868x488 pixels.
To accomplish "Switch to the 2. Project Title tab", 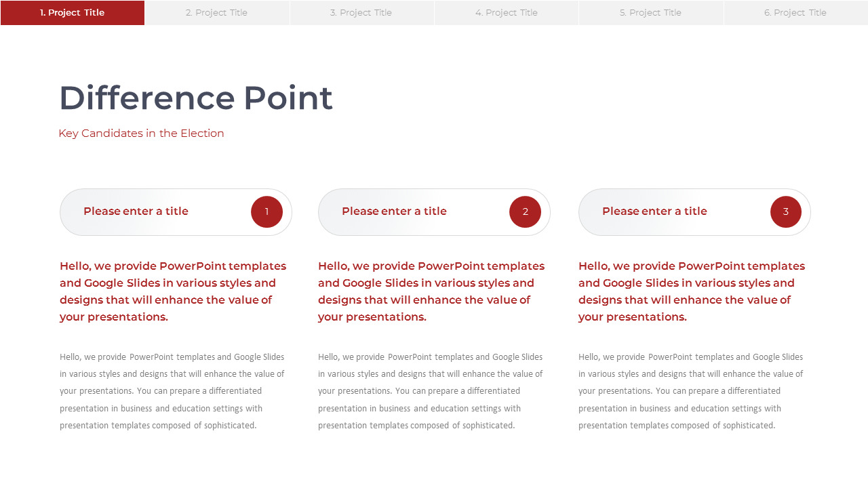I will (x=217, y=13).
